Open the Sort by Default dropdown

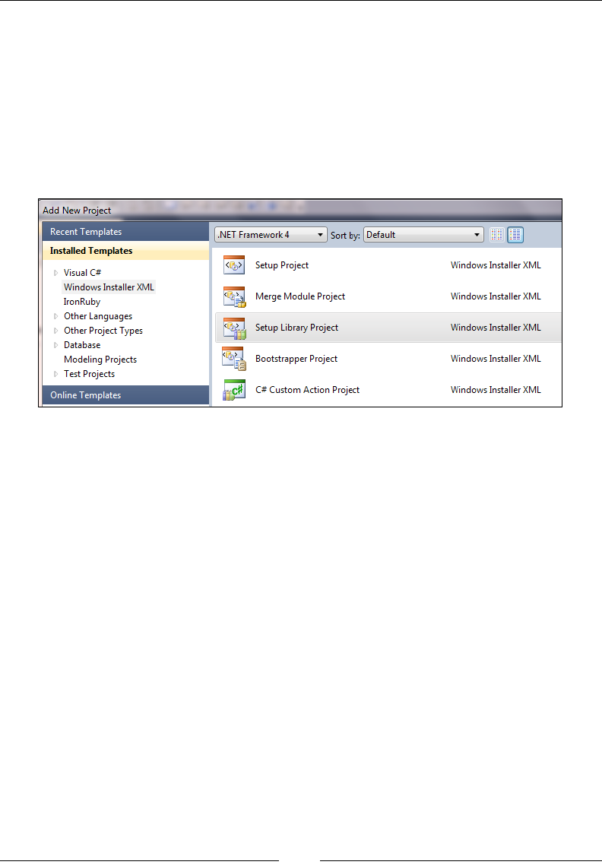coord(423,235)
